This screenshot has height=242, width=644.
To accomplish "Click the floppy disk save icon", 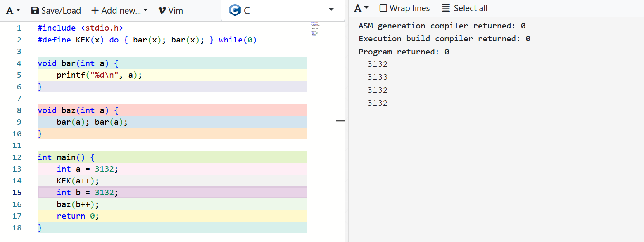I will point(35,10).
